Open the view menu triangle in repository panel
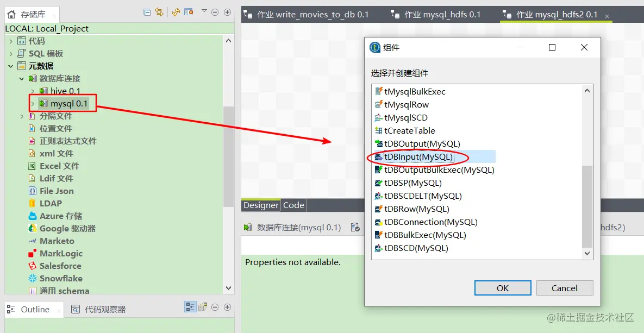 204,11
